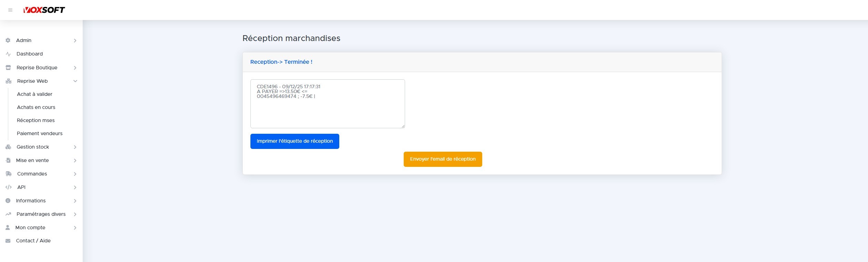
Task: Click the Admin gear icon
Action: [8, 40]
